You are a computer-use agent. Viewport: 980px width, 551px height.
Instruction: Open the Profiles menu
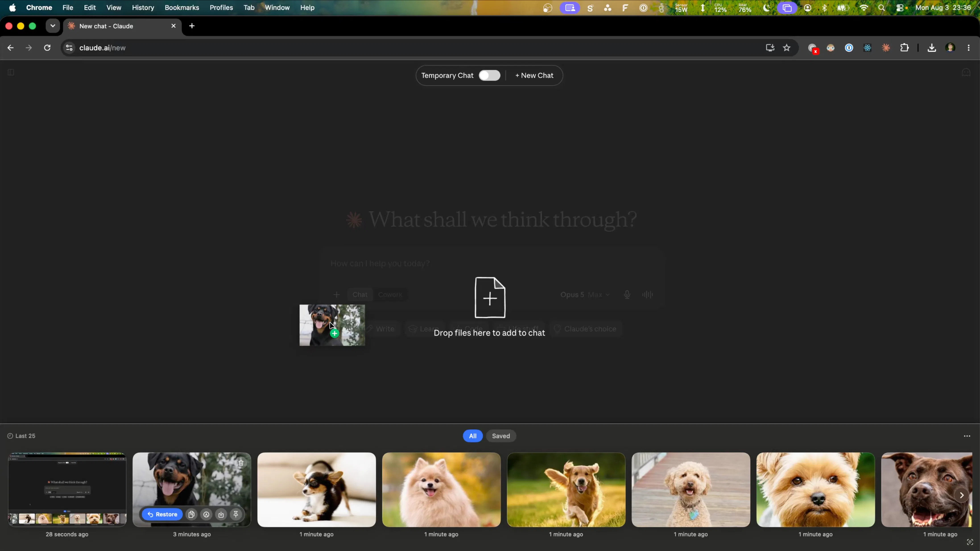click(221, 8)
